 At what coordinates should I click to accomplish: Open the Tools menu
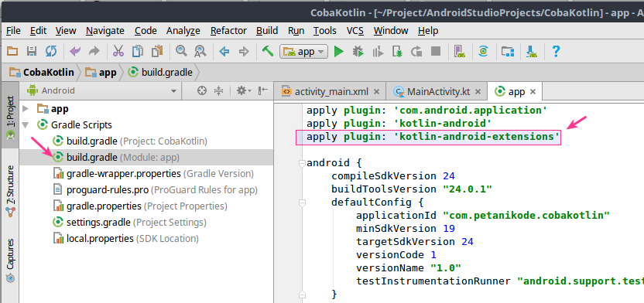pos(325,31)
